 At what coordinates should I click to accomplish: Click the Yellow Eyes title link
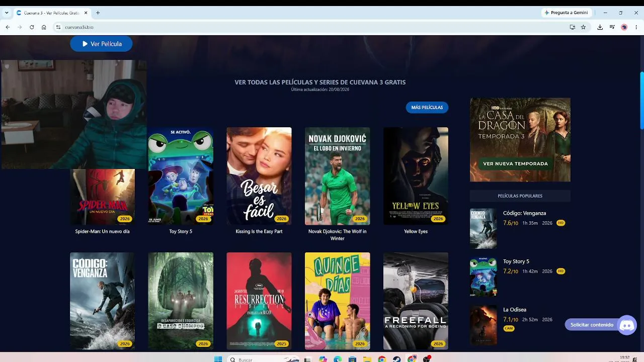[x=416, y=231]
